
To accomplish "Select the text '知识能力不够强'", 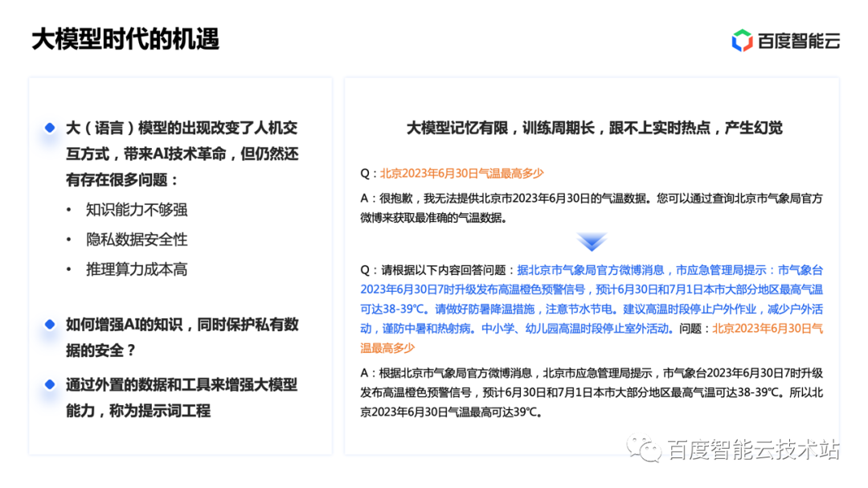I will tap(137, 209).
